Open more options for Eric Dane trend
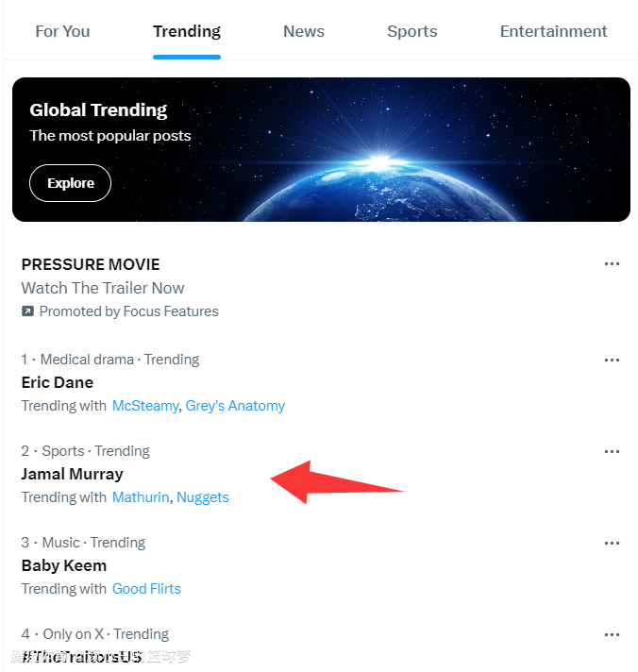This screenshot has width=638, height=672. click(612, 360)
